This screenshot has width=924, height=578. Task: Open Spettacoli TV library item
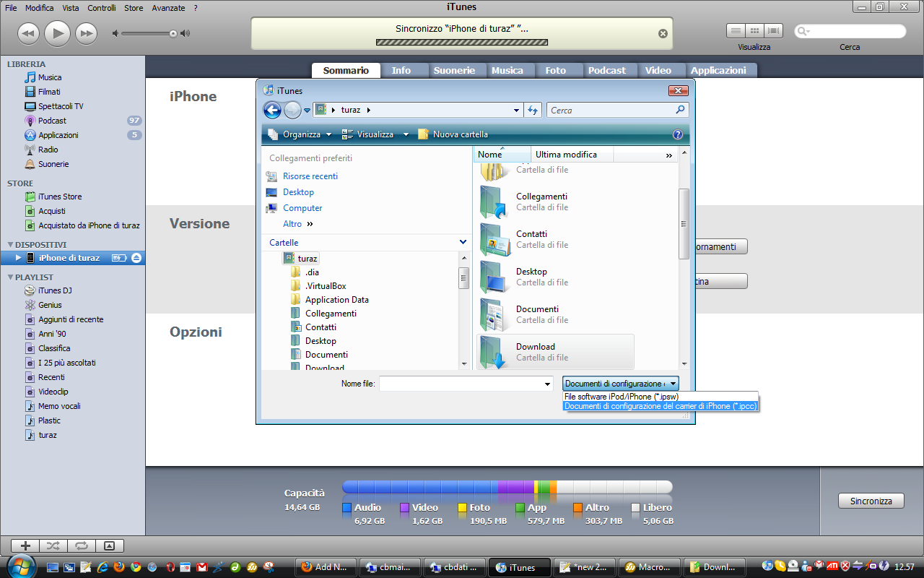tap(61, 106)
